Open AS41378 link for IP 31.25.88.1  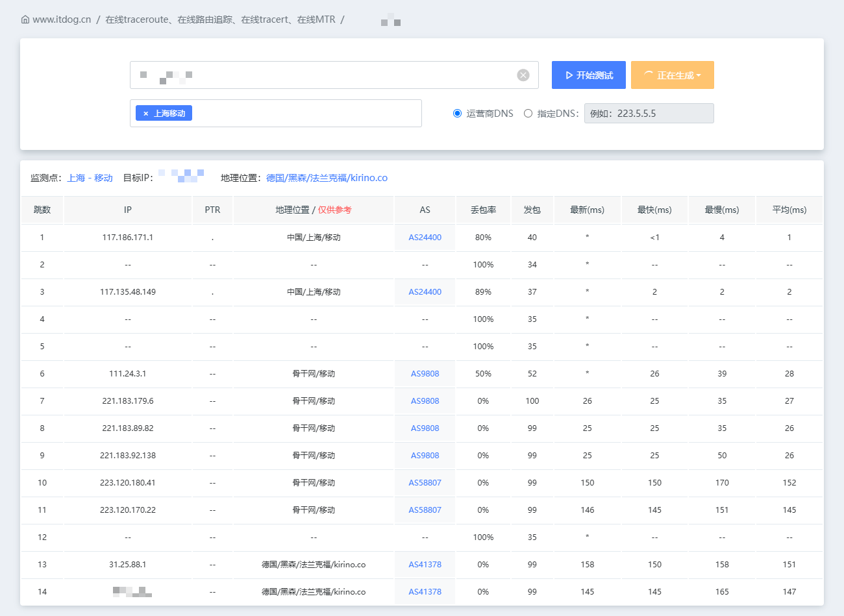[425, 565]
